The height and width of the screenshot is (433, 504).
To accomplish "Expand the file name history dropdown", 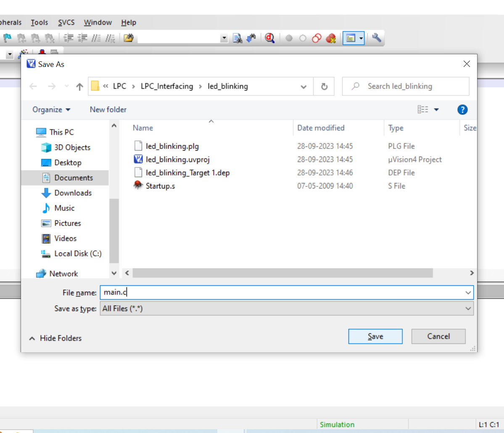I will (468, 292).
